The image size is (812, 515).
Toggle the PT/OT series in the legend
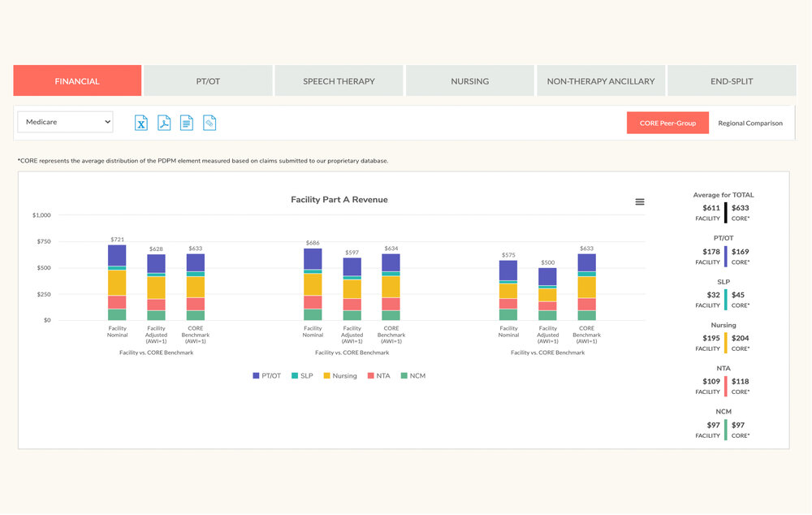point(266,375)
